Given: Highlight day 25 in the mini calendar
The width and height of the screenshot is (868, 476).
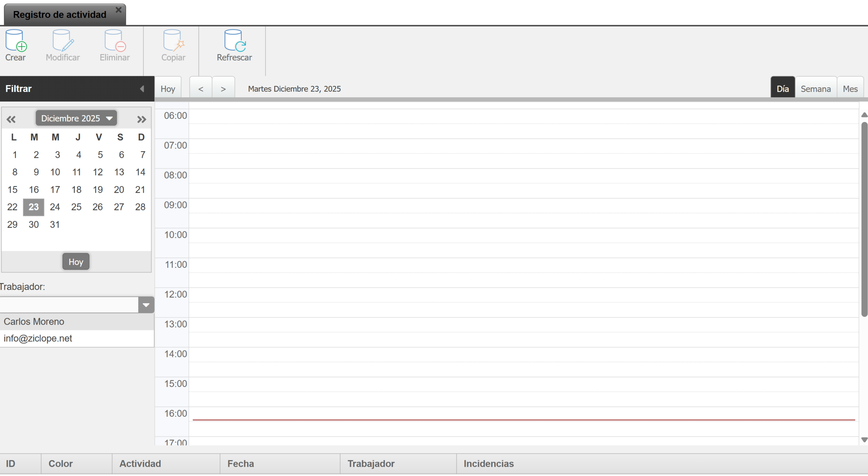Looking at the screenshot, I should 76,207.
